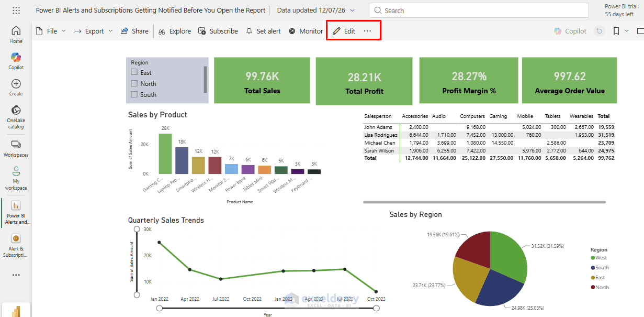Click the North legend color marker
Viewport: 644px width, 317px height.
point(593,287)
